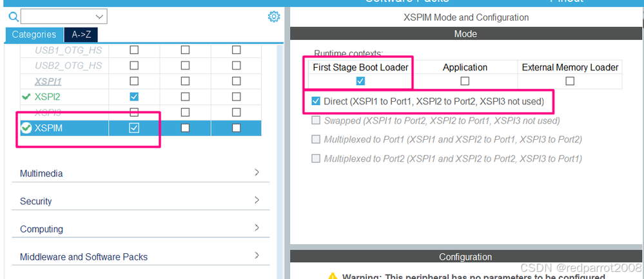Open the settings gear icon

click(x=273, y=17)
